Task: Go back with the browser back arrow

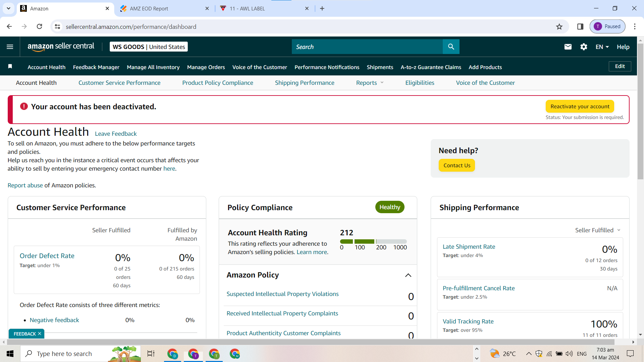Action: pyautogui.click(x=9, y=26)
